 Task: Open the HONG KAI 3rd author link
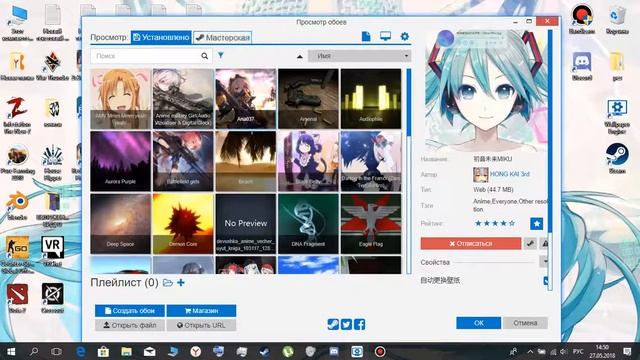click(509, 174)
